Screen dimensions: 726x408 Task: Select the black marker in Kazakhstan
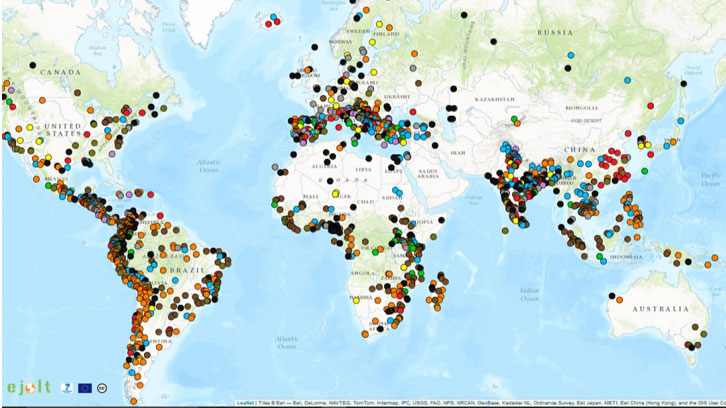click(452, 107)
